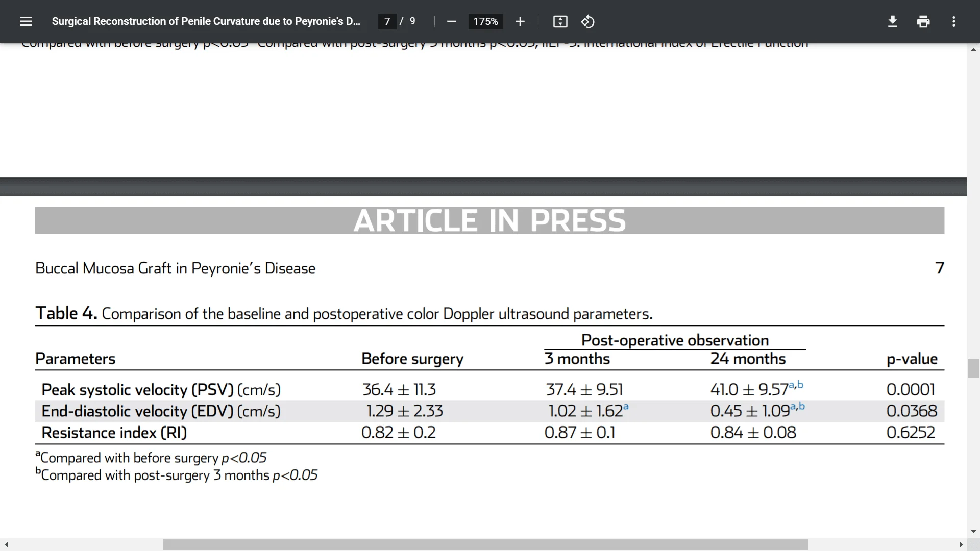
Task: Click the 175% zoom level field
Action: [485, 21]
